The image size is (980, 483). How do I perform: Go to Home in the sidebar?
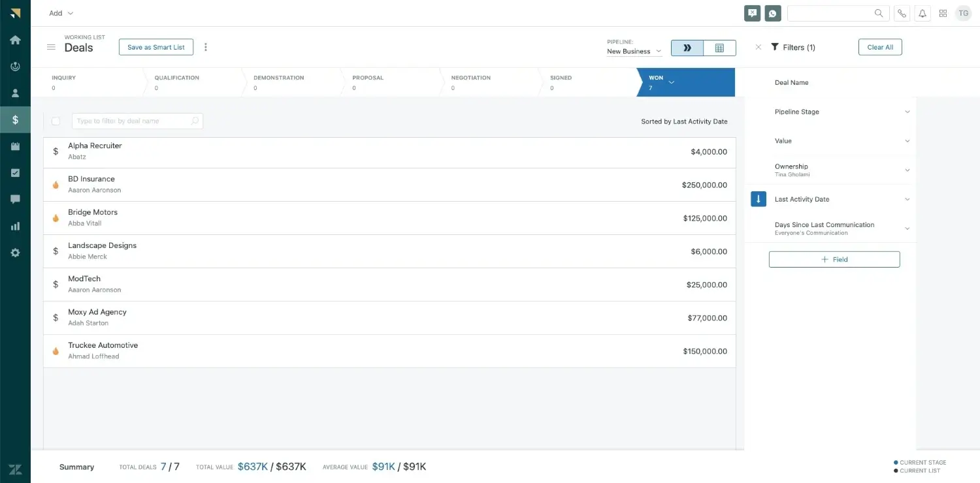[x=15, y=40]
